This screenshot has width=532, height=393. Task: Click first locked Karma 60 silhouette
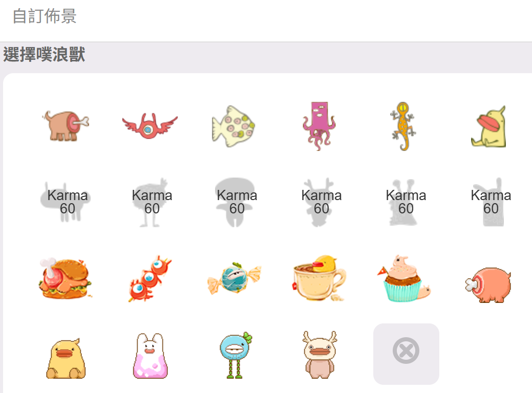click(67, 202)
